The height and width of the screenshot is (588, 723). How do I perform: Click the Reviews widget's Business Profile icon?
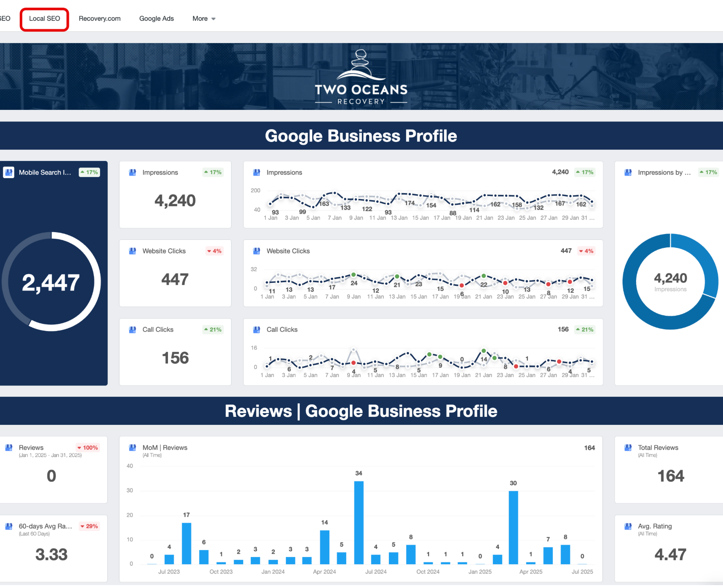(9, 447)
